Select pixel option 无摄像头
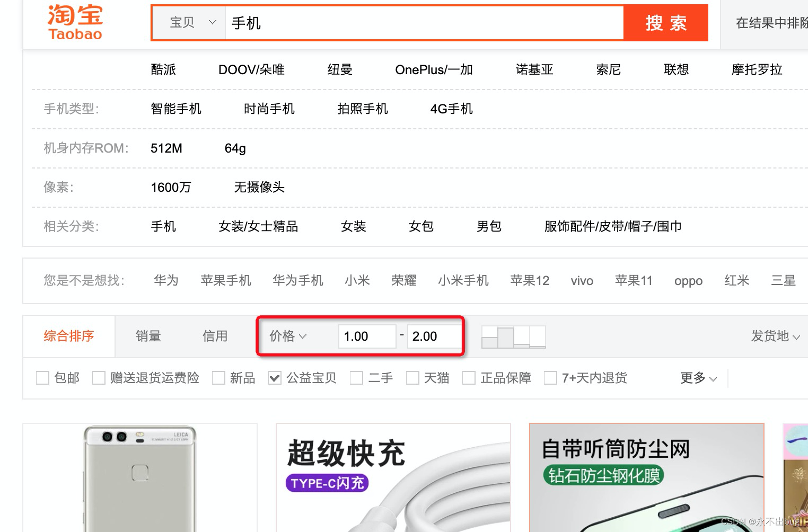The width and height of the screenshot is (808, 532). tap(260, 187)
